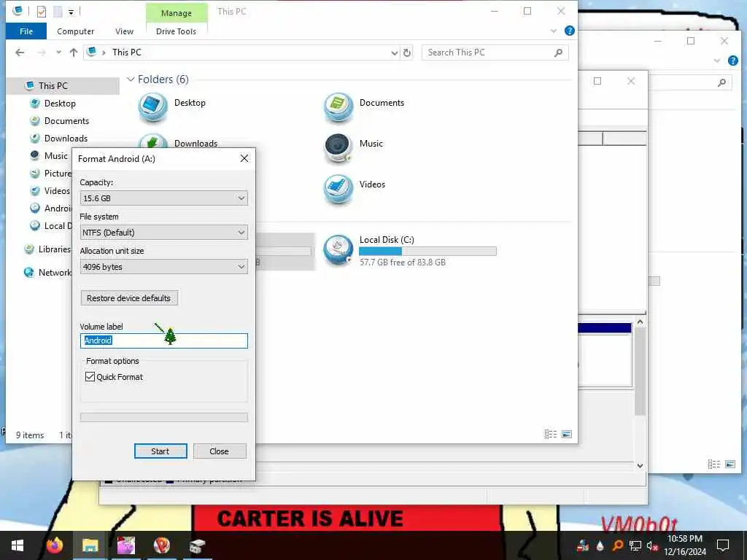This screenshot has height=560, width=747.
Task: Collapse the Folders (6) group
Action: pyautogui.click(x=131, y=79)
